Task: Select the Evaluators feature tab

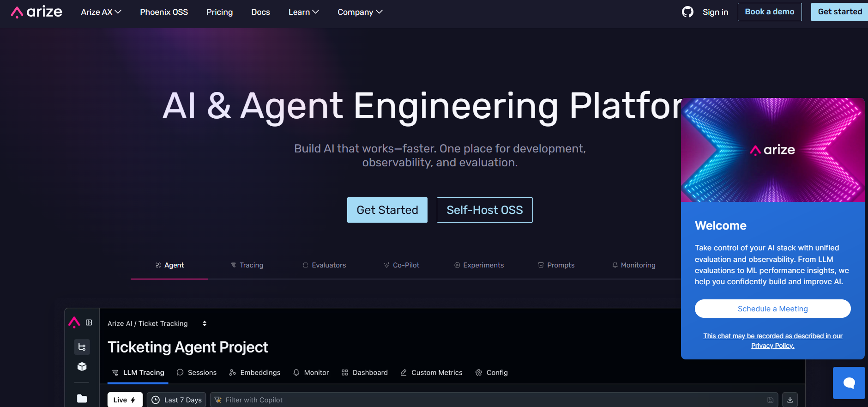Action: click(324, 265)
